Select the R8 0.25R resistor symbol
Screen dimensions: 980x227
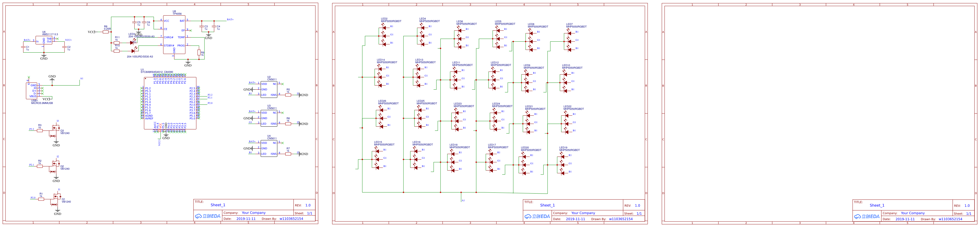point(106,32)
